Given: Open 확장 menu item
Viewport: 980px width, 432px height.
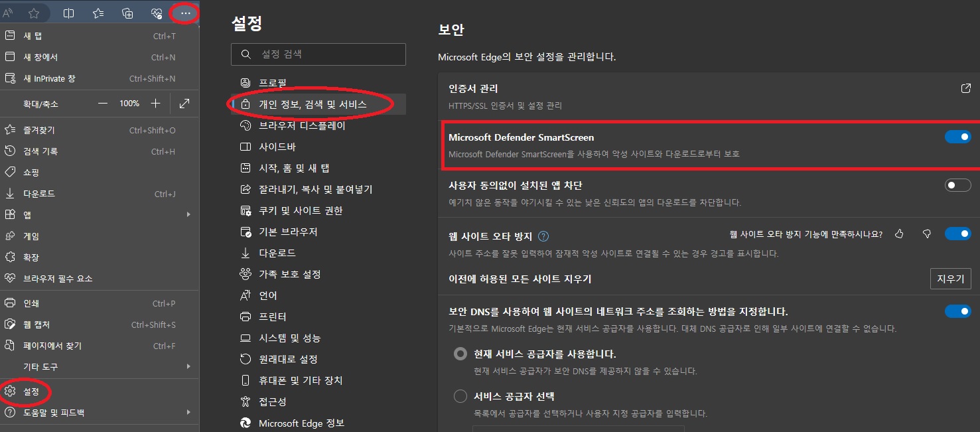Looking at the screenshot, I should tap(100, 257).
